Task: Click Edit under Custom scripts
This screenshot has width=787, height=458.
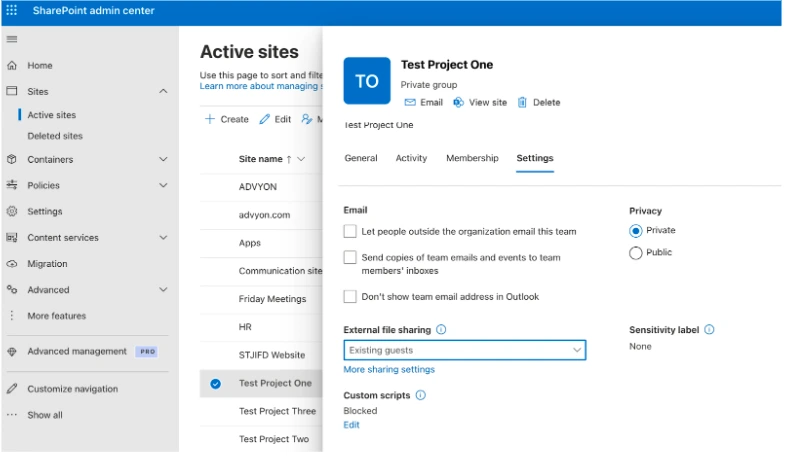Action: tap(351, 425)
